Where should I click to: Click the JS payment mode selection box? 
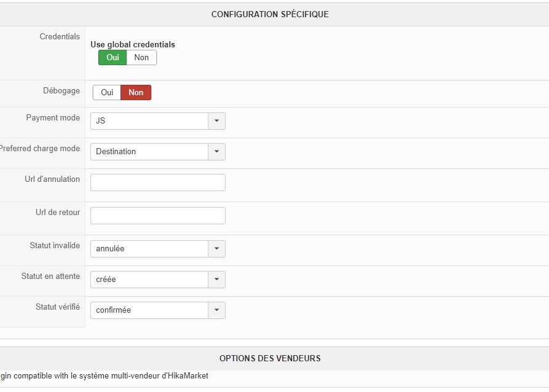[x=149, y=121]
